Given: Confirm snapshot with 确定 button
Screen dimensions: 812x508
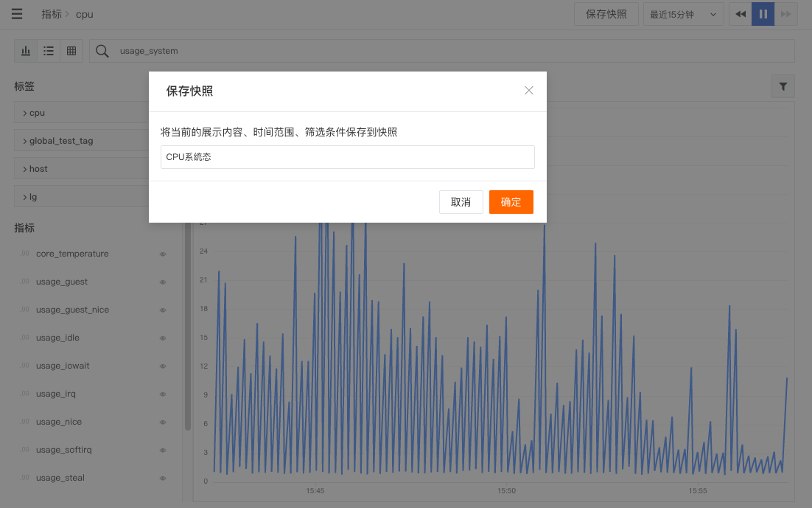Looking at the screenshot, I should (511, 202).
